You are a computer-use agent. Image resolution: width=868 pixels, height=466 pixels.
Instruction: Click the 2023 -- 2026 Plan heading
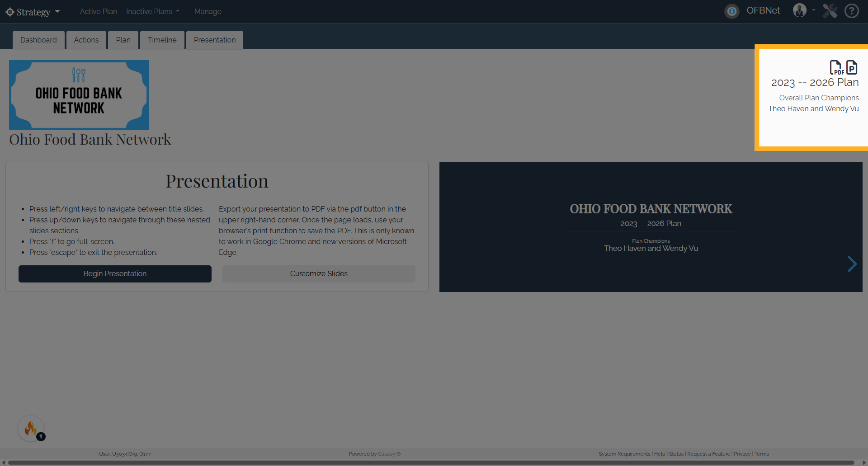pyautogui.click(x=815, y=82)
